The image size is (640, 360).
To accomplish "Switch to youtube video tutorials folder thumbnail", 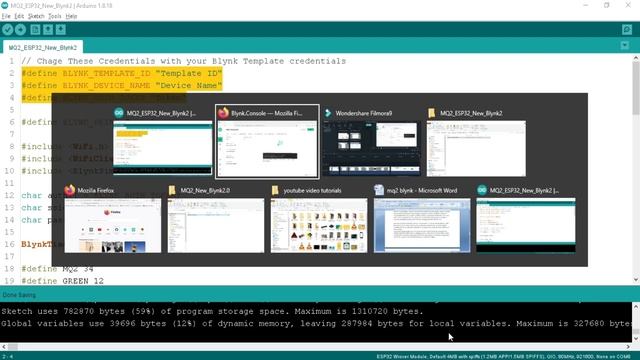I will coord(319,225).
